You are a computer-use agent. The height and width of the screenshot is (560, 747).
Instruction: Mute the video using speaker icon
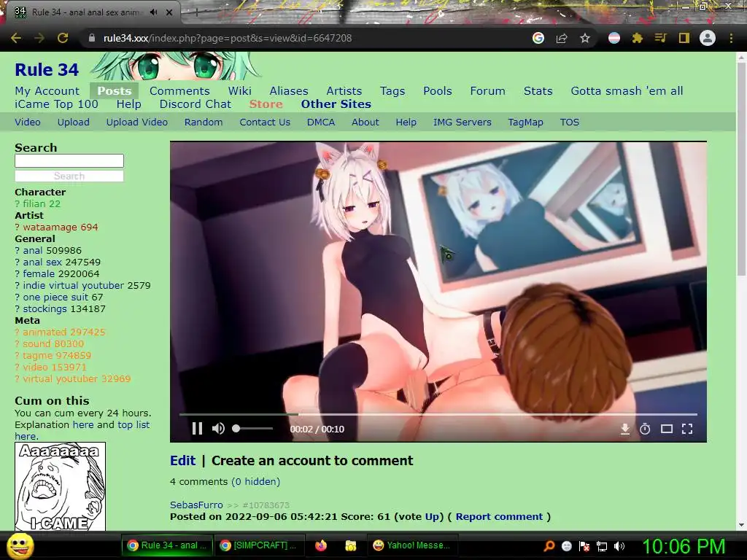[218, 429]
